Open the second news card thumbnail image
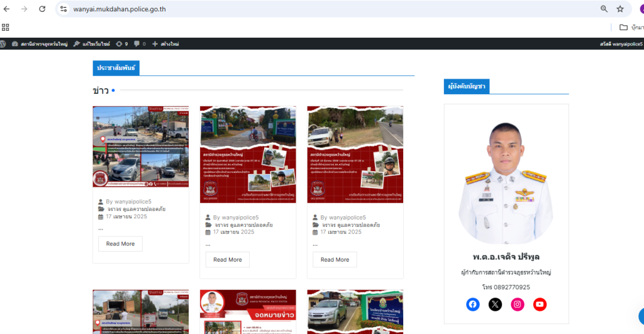This screenshot has width=644, height=334. pos(248,154)
